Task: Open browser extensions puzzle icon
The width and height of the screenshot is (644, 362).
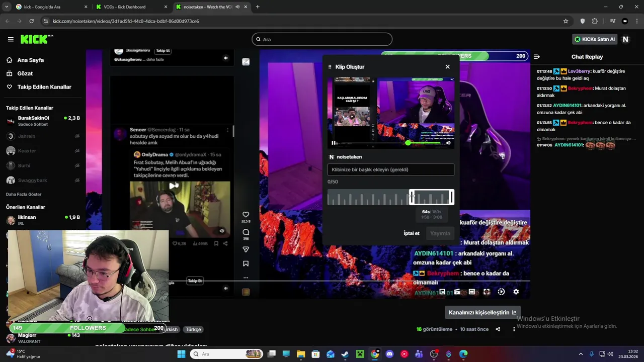Action: (x=595, y=21)
